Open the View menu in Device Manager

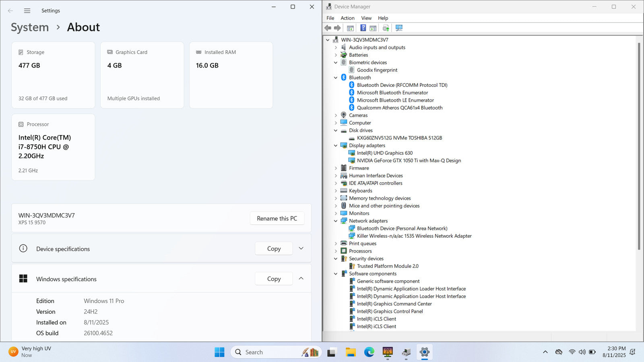click(366, 18)
